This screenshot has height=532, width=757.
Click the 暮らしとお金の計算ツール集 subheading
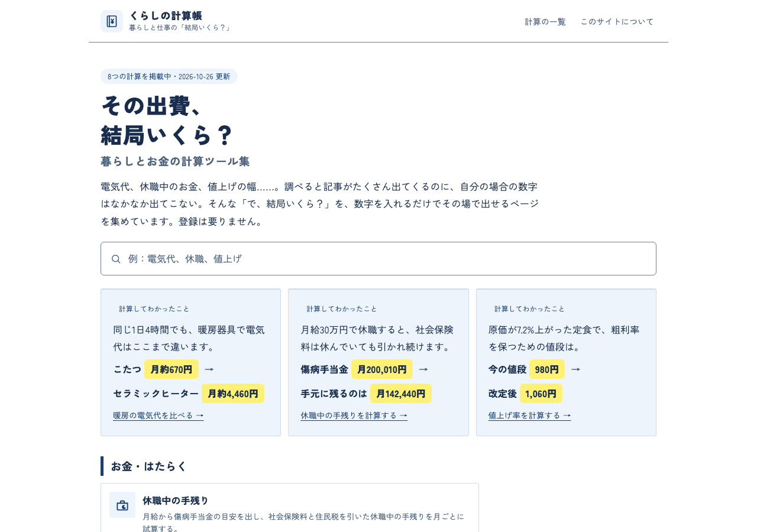click(x=176, y=161)
